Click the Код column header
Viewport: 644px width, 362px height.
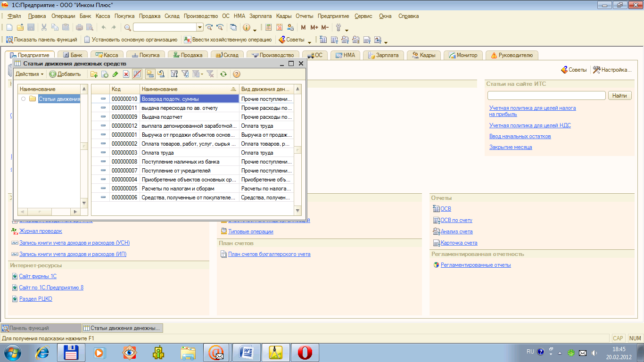coord(125,89)
